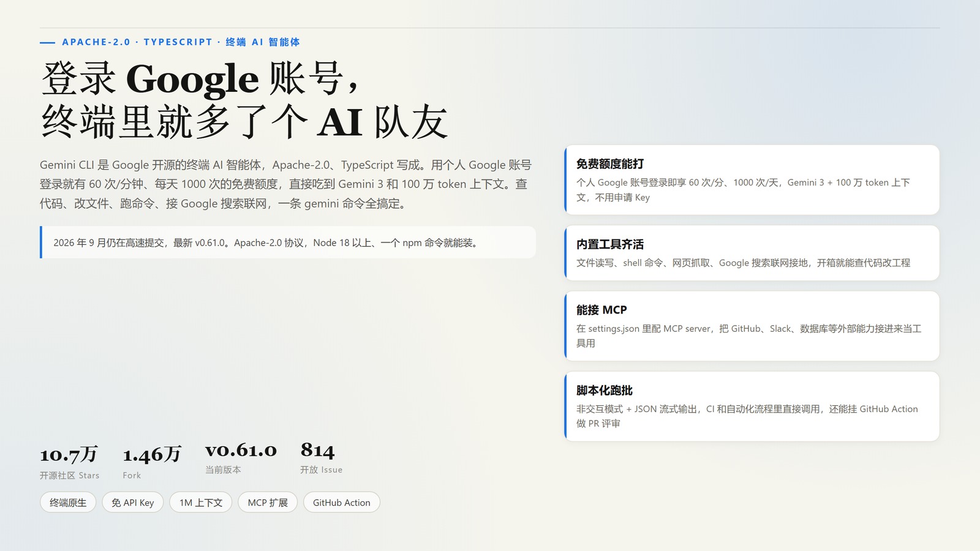Click the v0.61.0 current version value
This screenshot has width=980, height=551.
pyautogui.click(x=241, y=450)
